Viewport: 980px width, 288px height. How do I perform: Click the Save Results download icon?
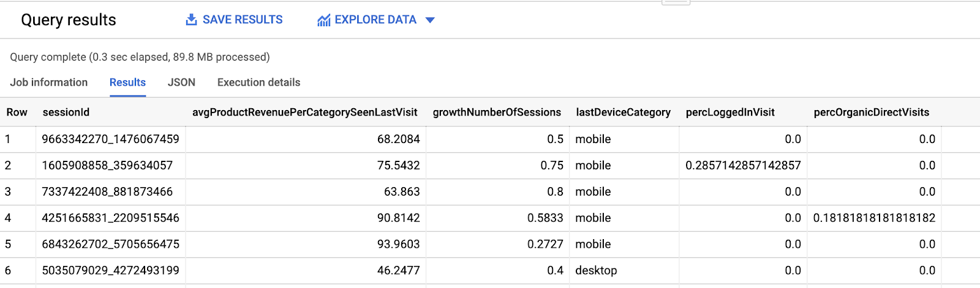coord(191,20)
